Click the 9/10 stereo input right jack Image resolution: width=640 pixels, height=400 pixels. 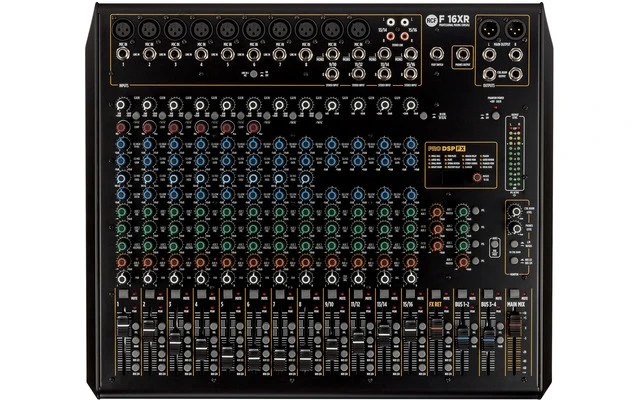332,73
